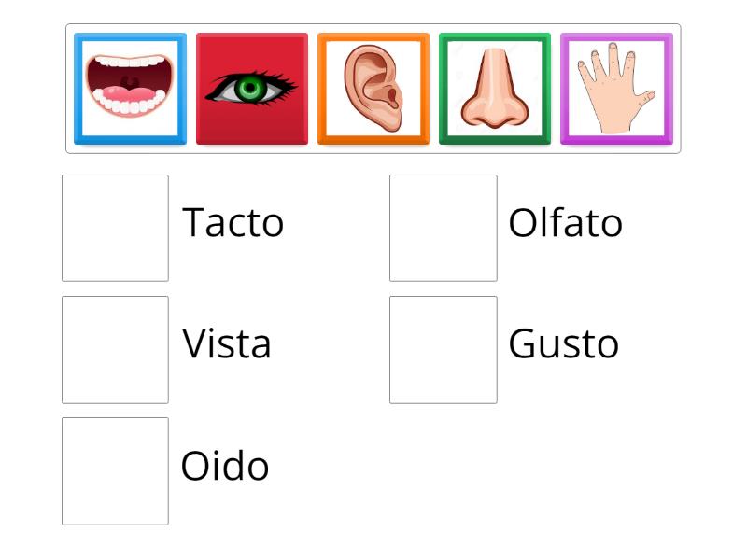Click the empty box next to Vista
This screenshot has width=747, height=560.
pyautogui.click(x=114, y=348)
